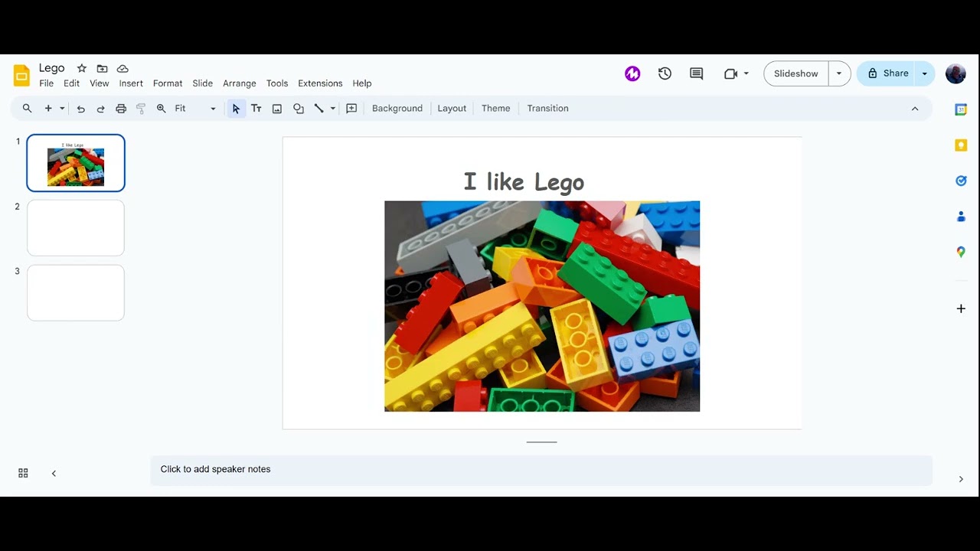Expand line type dropdown arrow
Image resolution: width=980 pixels, height=551 pixels.
point(333,109)
